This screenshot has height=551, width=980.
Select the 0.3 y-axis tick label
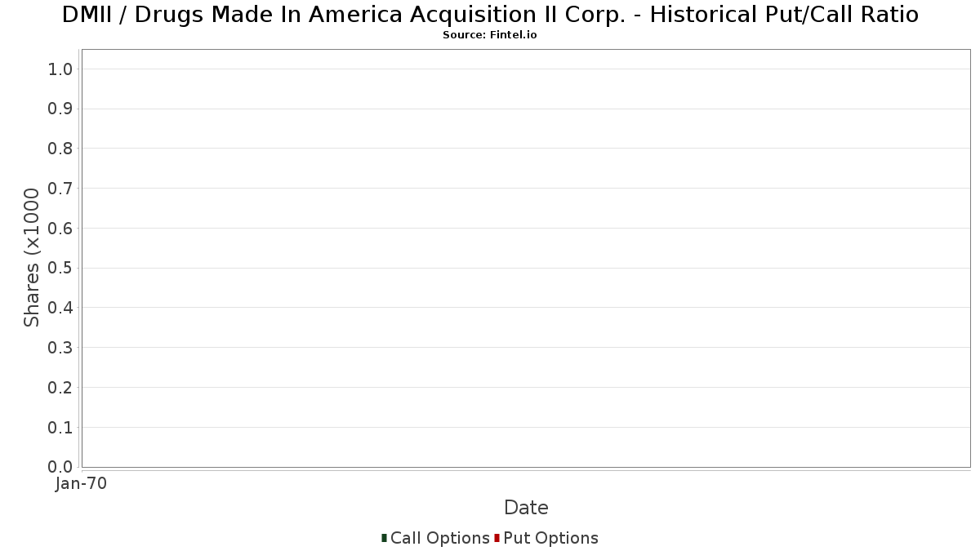tap(60, 348)
